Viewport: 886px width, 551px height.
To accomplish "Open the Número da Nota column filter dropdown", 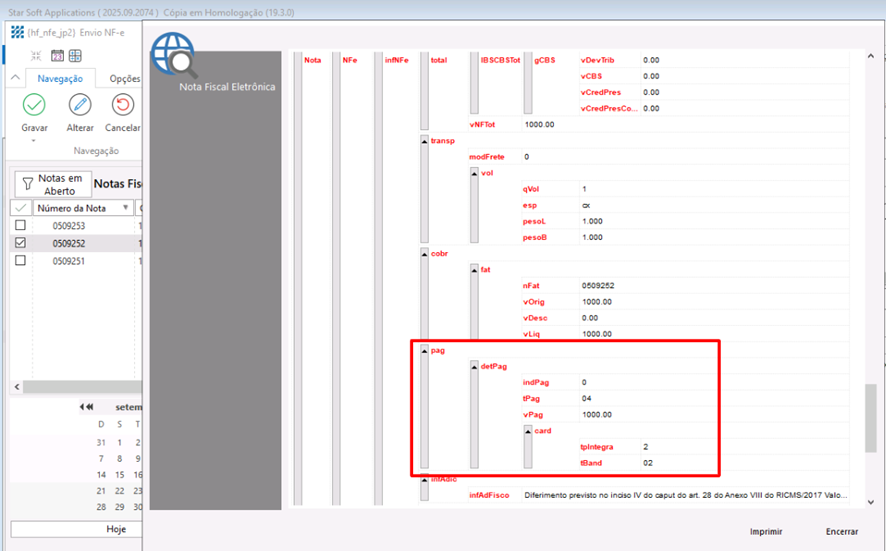I will pos(126,208).
